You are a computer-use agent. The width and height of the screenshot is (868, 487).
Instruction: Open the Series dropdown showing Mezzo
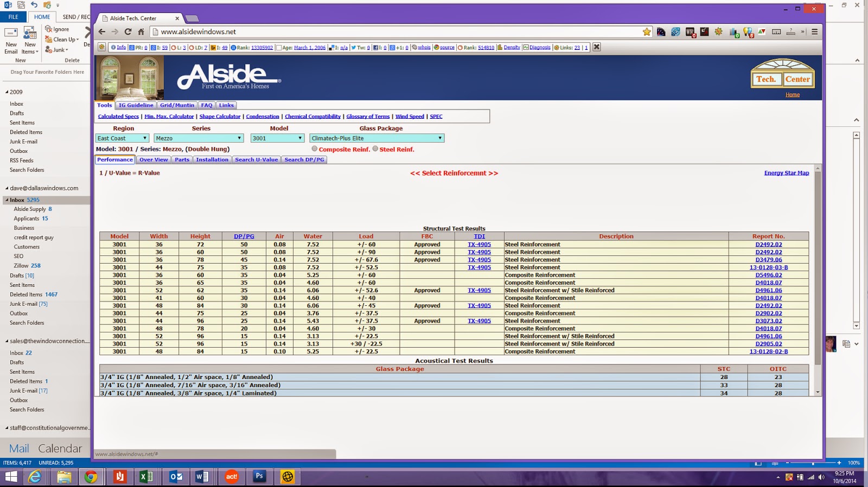(199, 138)
